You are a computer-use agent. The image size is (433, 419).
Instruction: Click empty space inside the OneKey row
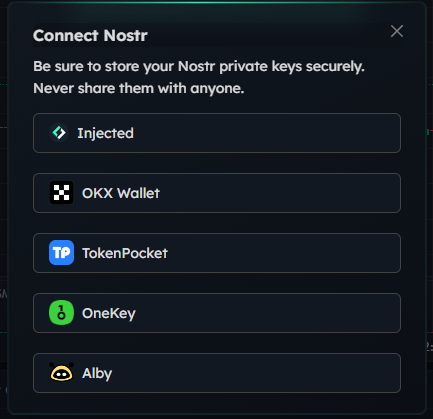pyautogui.click(x=267, y=313)
